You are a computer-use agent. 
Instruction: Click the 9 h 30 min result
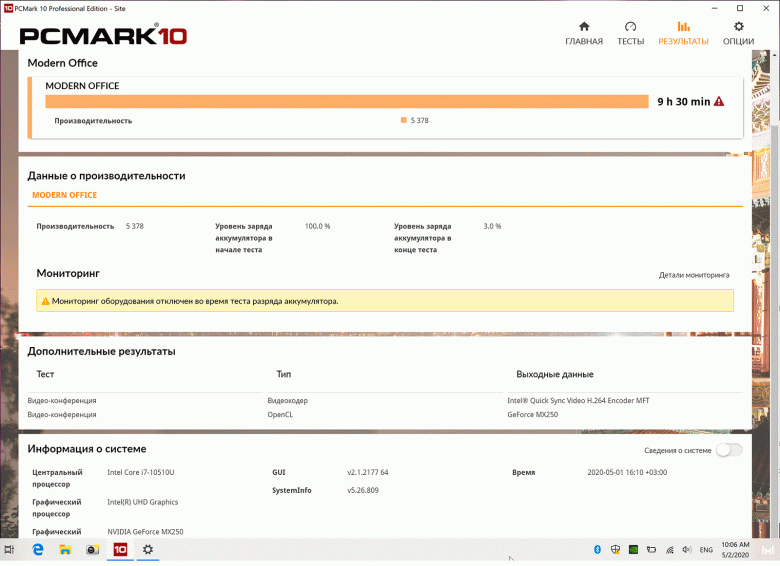(683, 101)
